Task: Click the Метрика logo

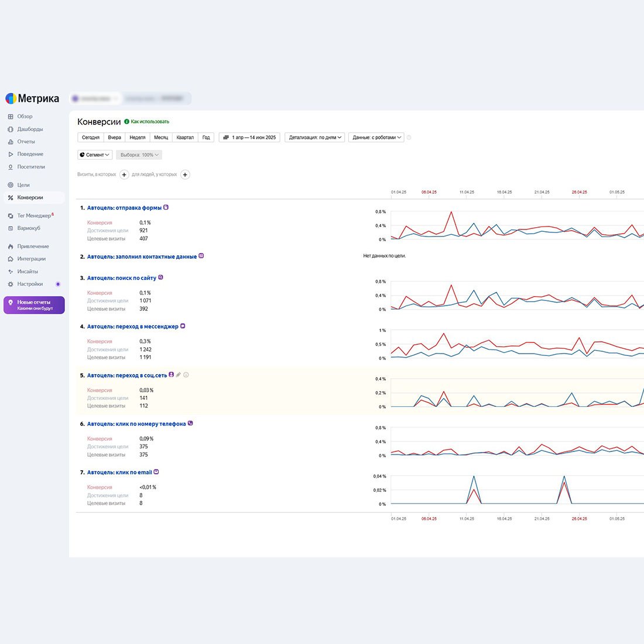Action: point(32,98)
